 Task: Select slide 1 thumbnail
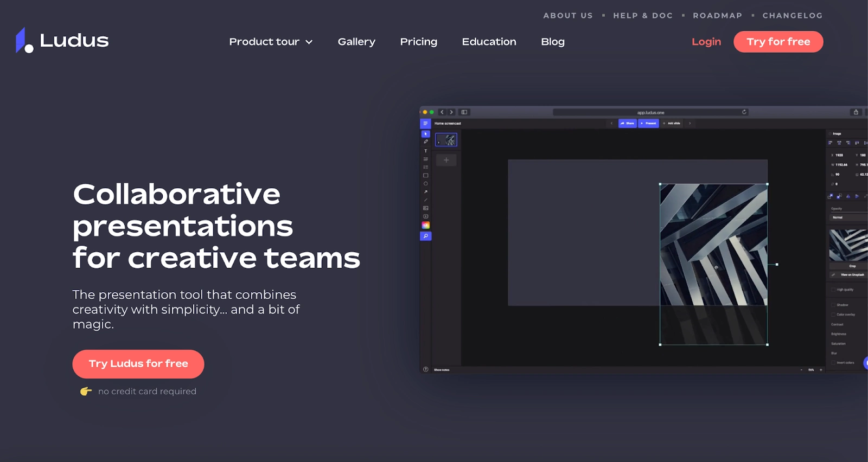click(x=446, y=140)
